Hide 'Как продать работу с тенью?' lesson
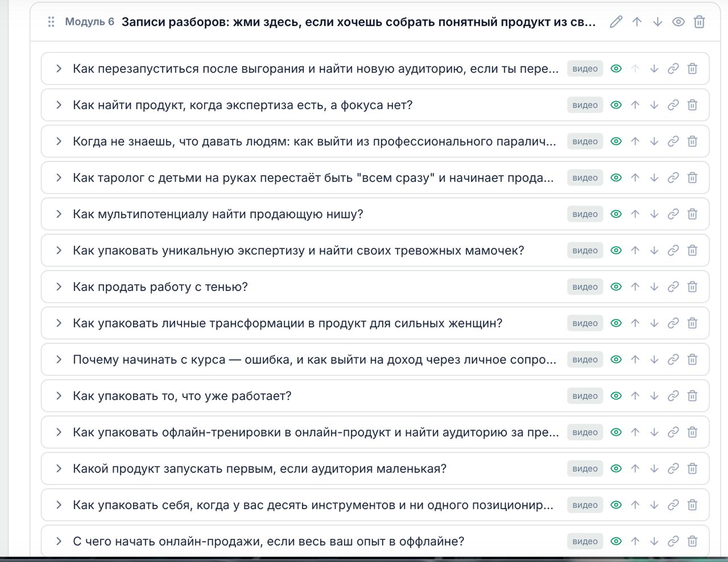 (x=616, y=287)
